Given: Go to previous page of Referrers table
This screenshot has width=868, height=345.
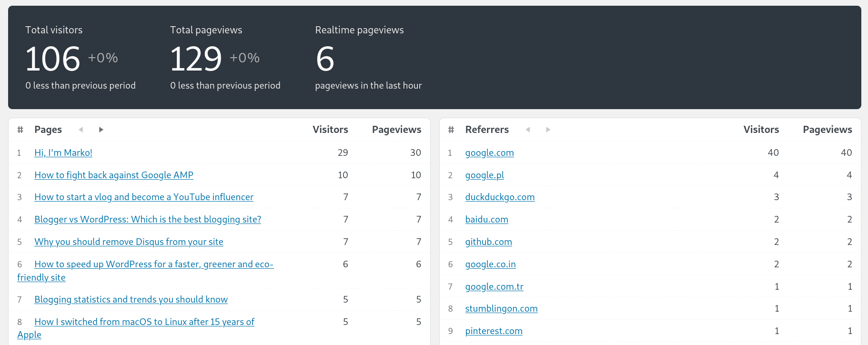Looking at the screenshot, I should pos(528,130).
